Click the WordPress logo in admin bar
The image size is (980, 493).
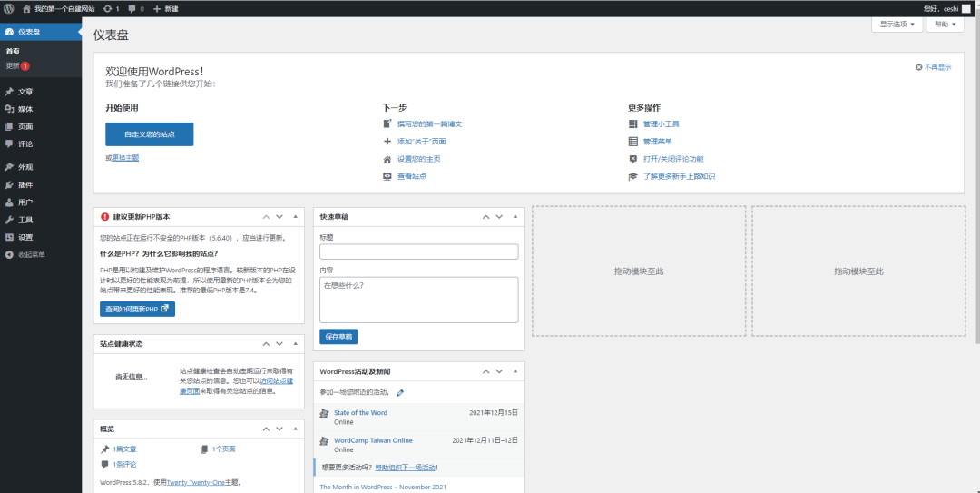[9, 9]
